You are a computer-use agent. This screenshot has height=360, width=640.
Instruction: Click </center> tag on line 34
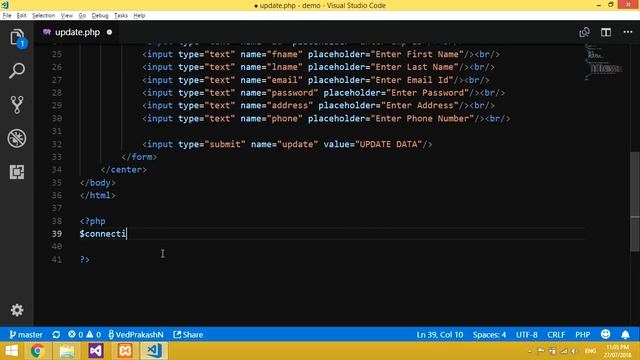click(124, 170)
